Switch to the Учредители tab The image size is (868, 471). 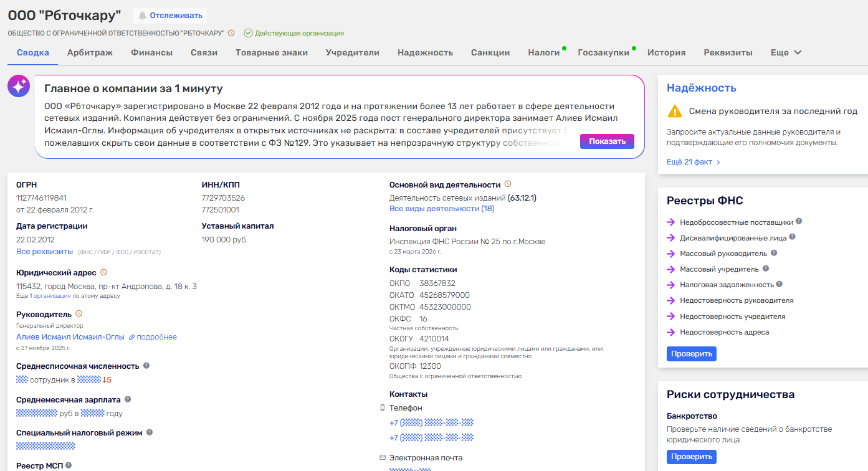click(x=353, y=52)
